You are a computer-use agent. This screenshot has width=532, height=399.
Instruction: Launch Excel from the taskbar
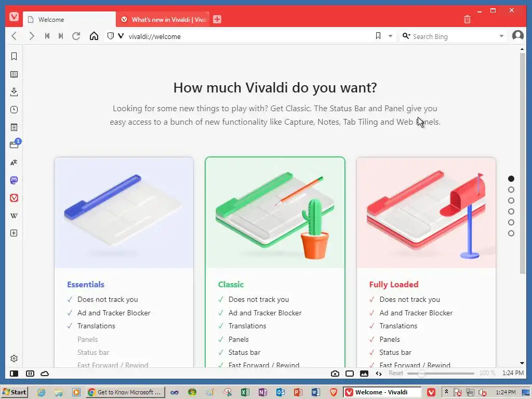245,392
